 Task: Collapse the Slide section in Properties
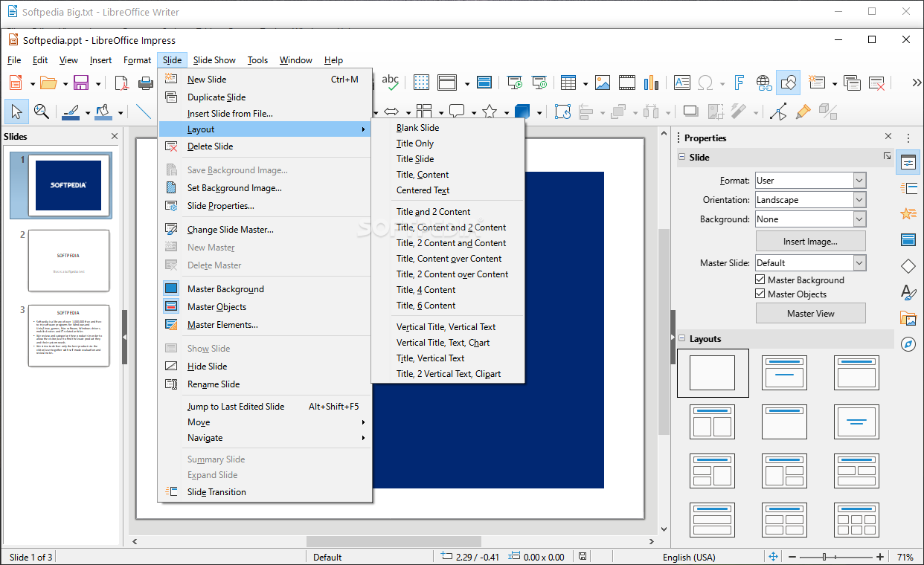(681, 157)
